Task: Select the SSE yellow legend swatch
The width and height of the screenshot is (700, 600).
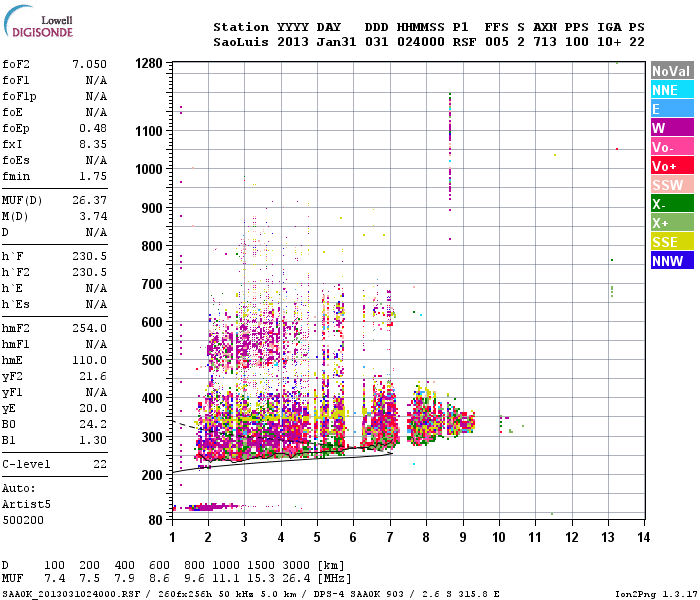Action: [672, 242]
